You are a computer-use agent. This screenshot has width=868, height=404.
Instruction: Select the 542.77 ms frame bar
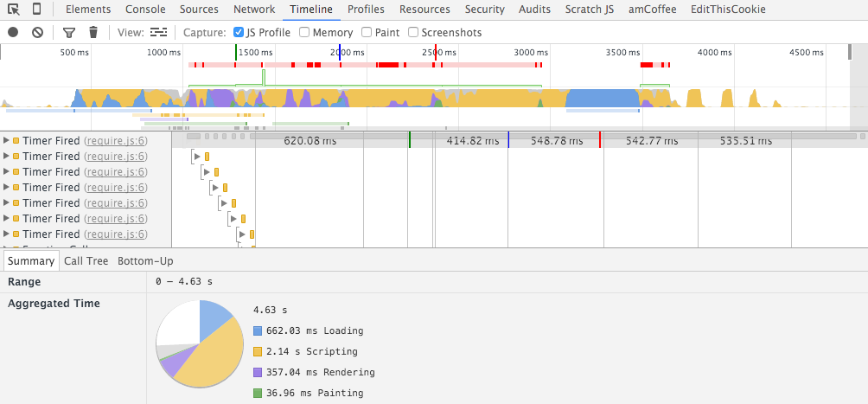[652, 141]
